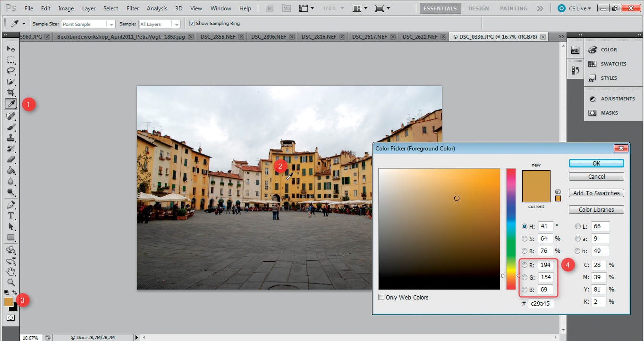This screenshot has height=341, width=644.
Task: Select the Lab a radio button
Action: point(578,239)
